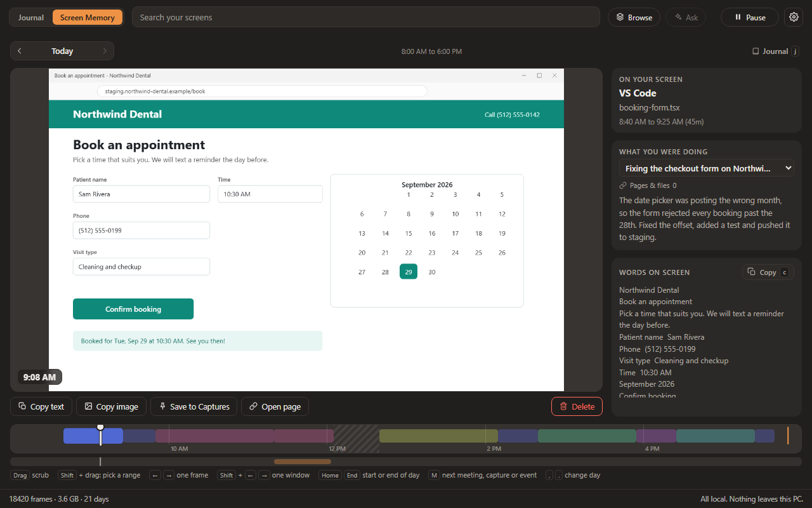Screen dimensions: 812x508
Task: Click the next day arrow beside Today
Action: pos(105,51)
